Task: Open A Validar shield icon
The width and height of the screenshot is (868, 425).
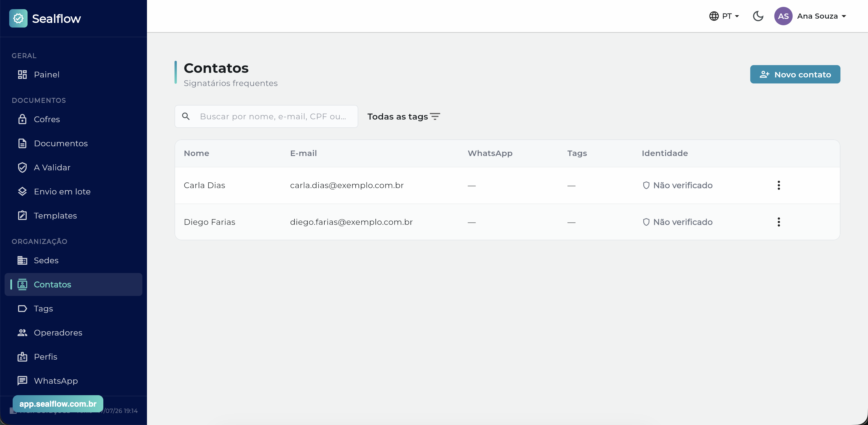Action: 22,167
